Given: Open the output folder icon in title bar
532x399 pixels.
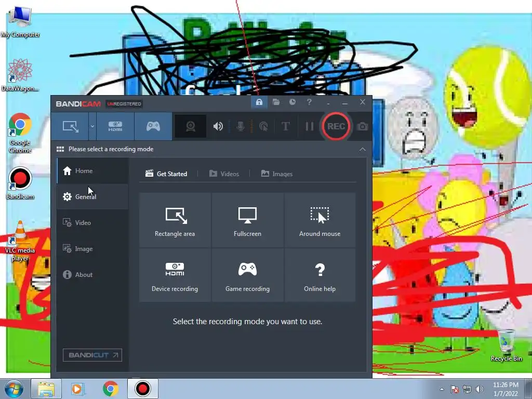Looking at the screenshot, I should [276, 102].
